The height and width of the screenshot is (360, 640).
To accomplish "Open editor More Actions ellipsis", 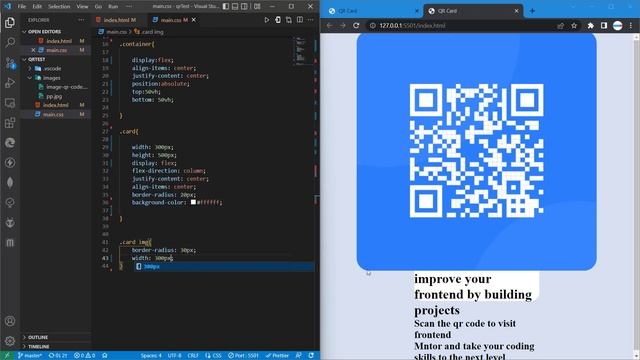I will click(311, 20).
